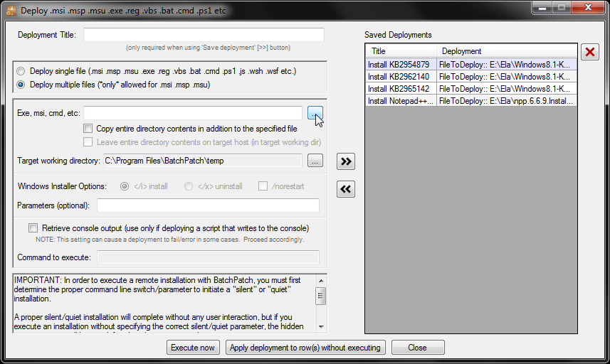
Task: Click the help text scrollbar up arrow
Action: tap(321, 281)
